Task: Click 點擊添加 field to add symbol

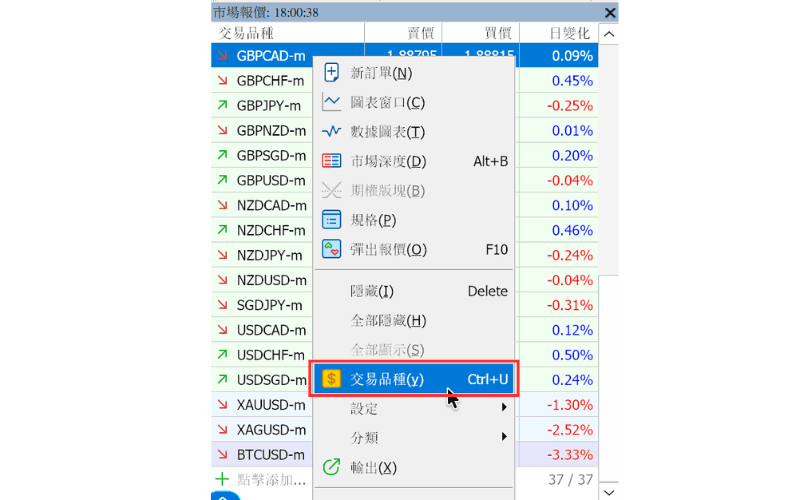Action: (271, 480)
